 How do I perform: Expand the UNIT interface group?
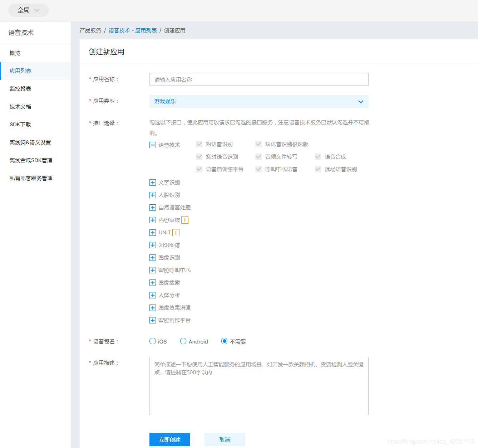pyautogui.click(x=153, y=233)
